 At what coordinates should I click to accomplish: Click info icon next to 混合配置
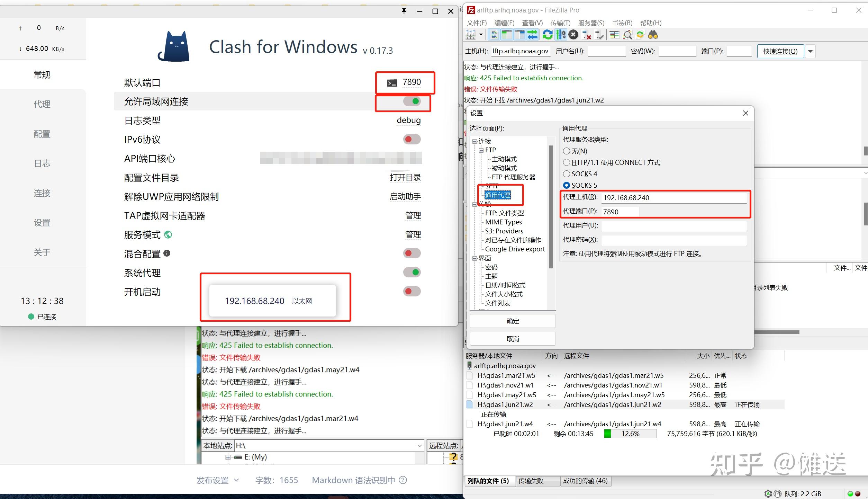click(x=167, y=253)
